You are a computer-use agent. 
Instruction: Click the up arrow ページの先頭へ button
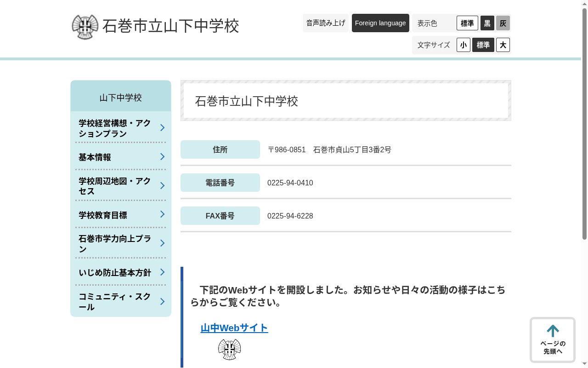coord(553,340)
